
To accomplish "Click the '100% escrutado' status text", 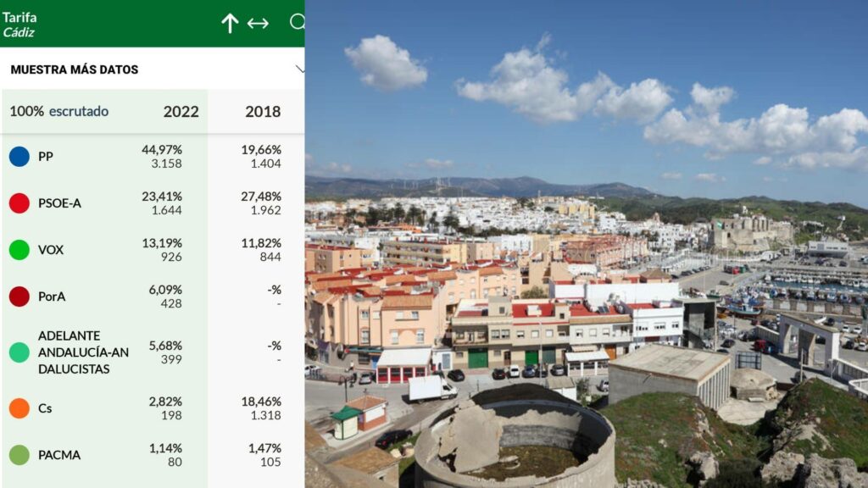I will click(x=59, y=112).
